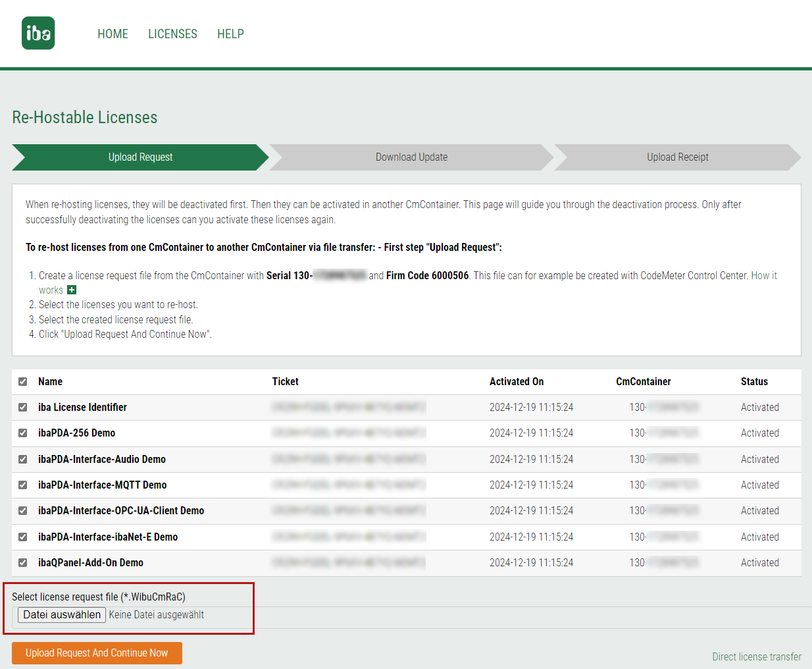Screen dimensions: 812x669
Task: Click the iba logo icon
Action: 38,34
